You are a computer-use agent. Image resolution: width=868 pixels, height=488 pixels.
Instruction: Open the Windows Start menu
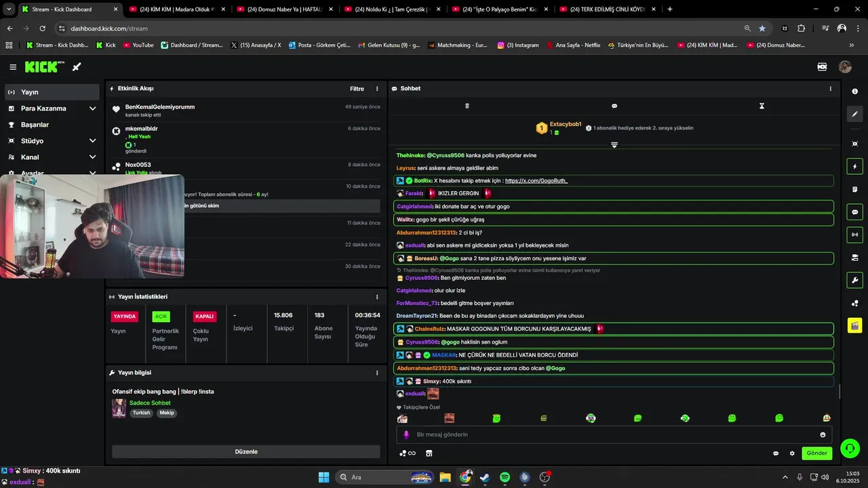323,477
